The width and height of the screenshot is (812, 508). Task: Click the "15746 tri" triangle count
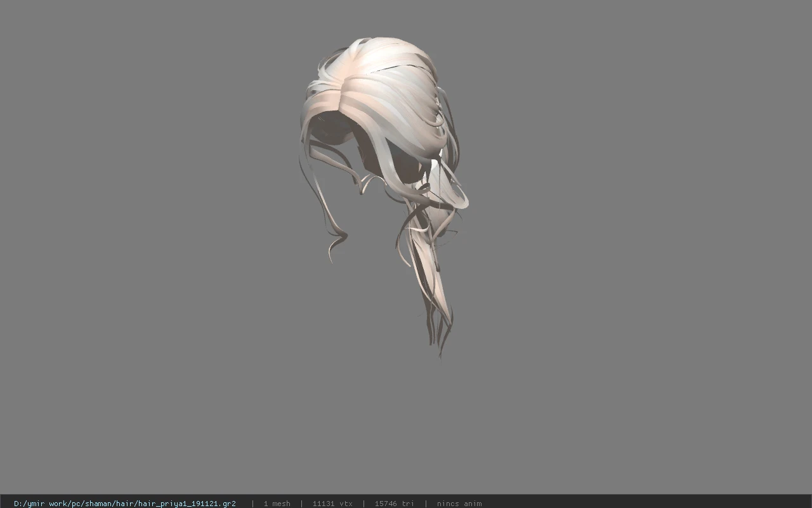(x=394, y=504)
